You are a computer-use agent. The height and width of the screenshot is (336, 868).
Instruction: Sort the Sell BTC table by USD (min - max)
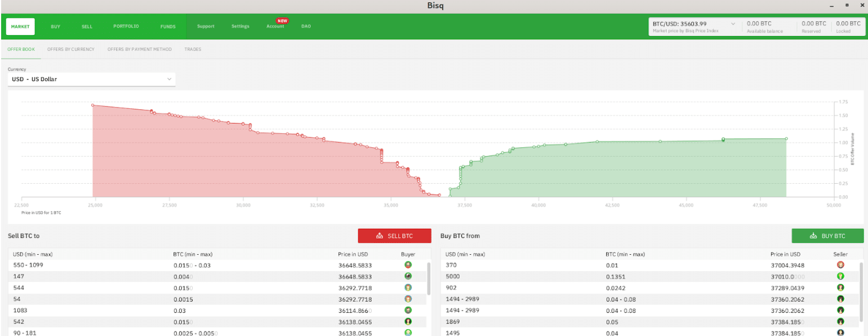tap(33, 254)
